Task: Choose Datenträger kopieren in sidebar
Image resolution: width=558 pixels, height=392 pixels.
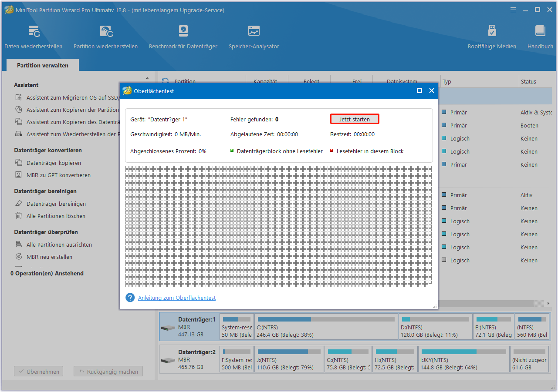Action: [x=54, y=163]
